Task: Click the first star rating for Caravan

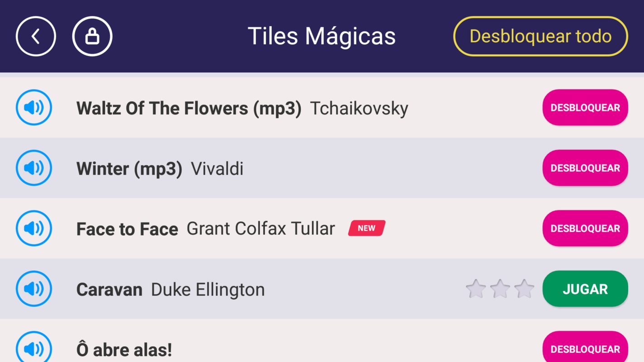Action: pos(476,289)
